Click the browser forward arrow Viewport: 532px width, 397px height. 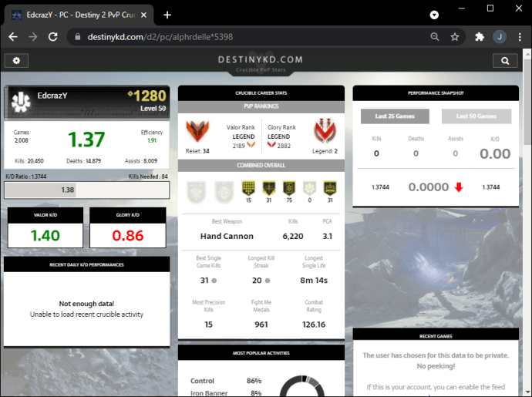(x=33, y=37)
